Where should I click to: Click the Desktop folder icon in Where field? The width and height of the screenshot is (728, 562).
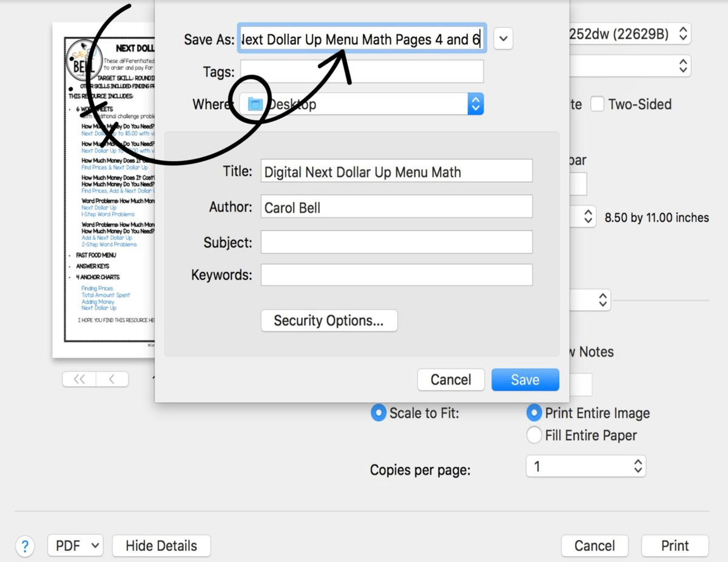[255, 103]
